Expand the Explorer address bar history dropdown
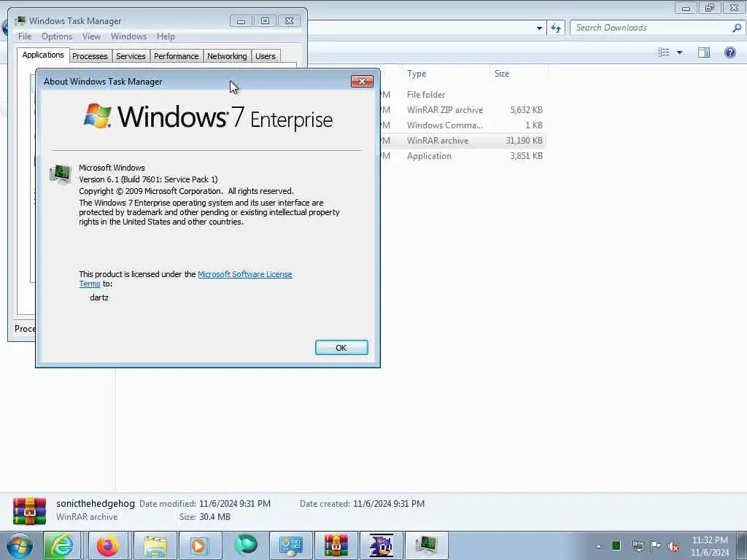 pos(539,28)
